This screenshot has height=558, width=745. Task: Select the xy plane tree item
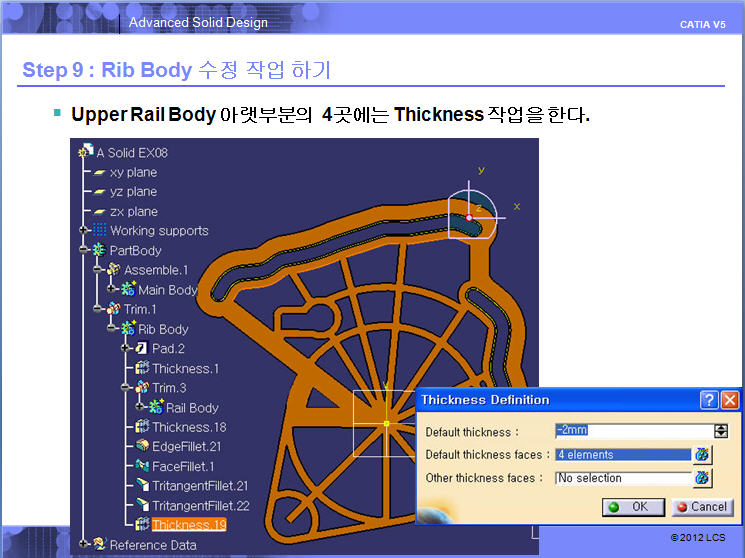pos(133,172)
